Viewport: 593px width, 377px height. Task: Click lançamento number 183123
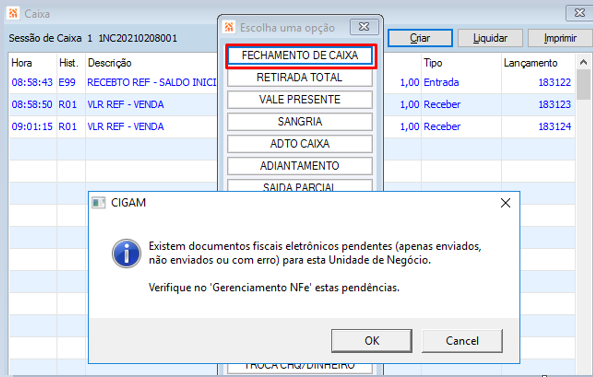[555, 104]
